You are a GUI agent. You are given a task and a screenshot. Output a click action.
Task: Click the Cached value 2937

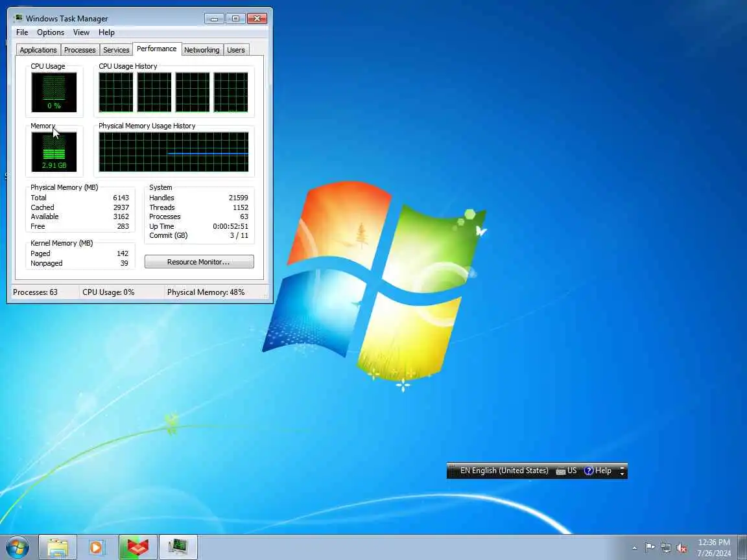coord(121,207)
